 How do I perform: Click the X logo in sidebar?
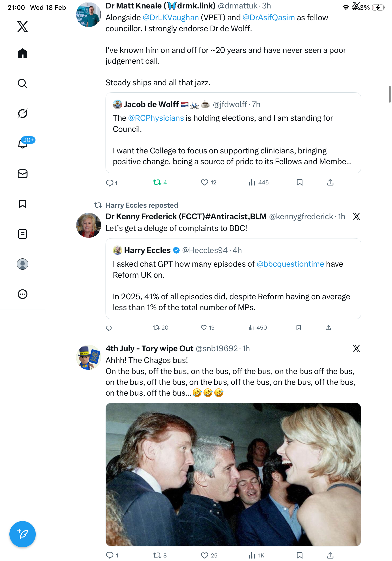23,27
